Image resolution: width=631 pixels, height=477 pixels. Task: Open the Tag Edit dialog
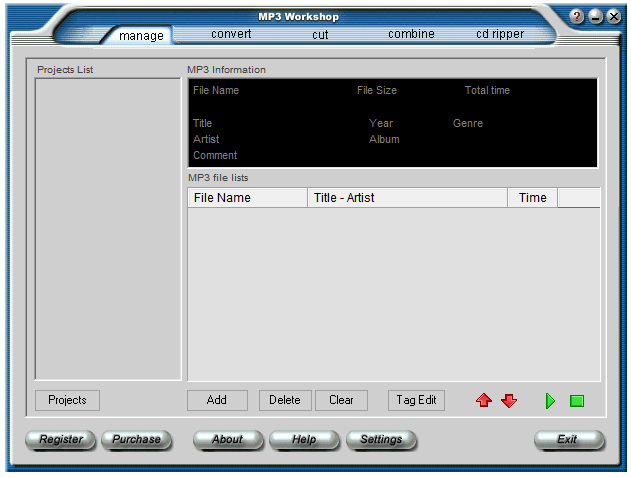(x=416, y=400)
